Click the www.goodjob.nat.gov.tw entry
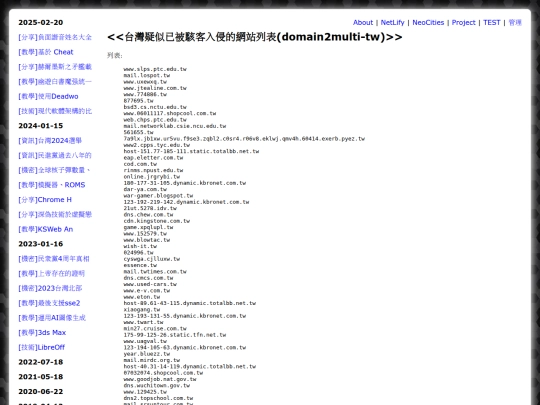 pyautogui.click(x=160, y=379)
